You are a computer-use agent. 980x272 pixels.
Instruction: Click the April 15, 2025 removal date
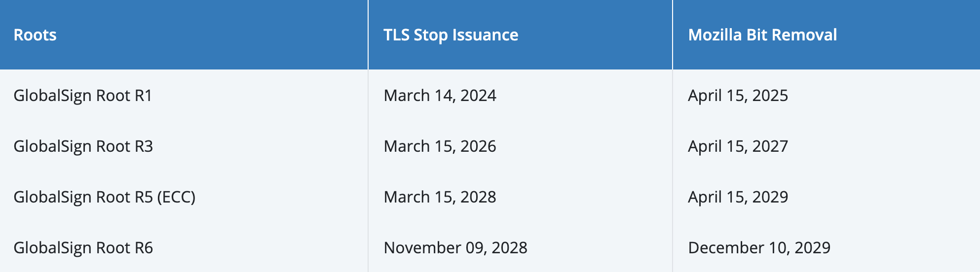(738, 95)
